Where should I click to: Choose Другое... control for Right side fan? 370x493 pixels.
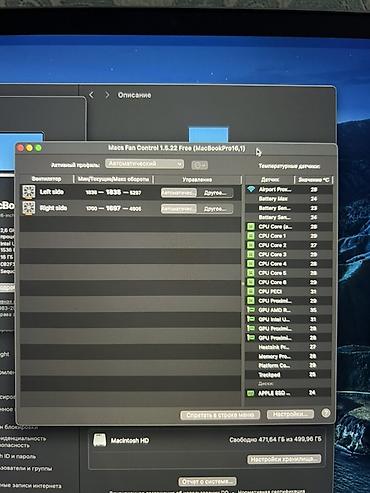click(x=215, y=209)
